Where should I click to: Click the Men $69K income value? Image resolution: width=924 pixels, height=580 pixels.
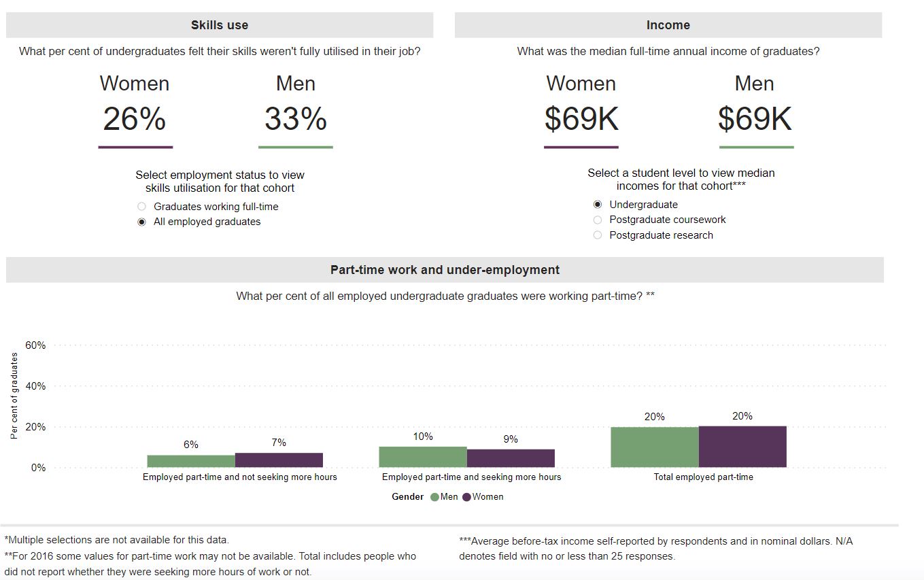[755, 119]
